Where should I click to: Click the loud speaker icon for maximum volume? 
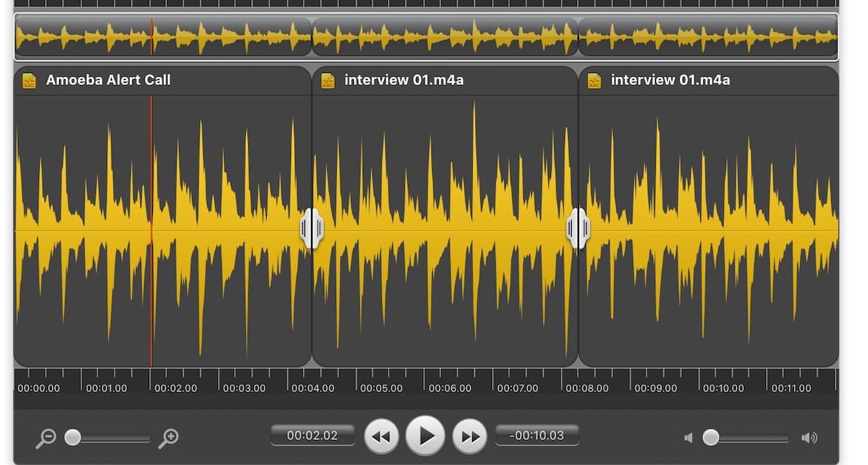[809, 438]
